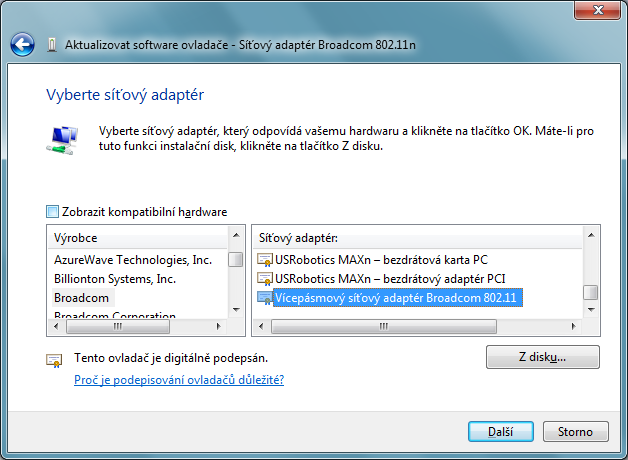Select AzureWave Technologies, Inc. manufacturer
Screen dimensions: 628x460
(x=133, y=260)
